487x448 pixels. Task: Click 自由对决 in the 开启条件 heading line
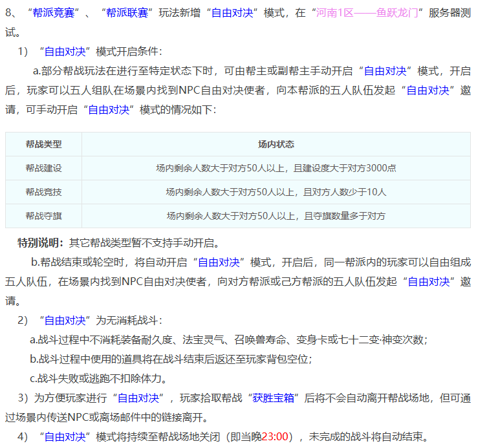click(x=66, y=51)
